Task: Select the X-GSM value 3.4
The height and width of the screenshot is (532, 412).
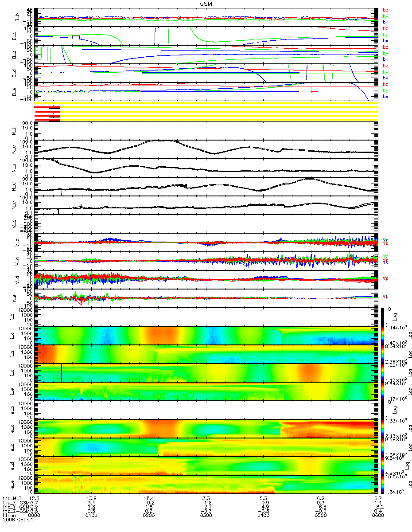Action: [x=92, y=503]
